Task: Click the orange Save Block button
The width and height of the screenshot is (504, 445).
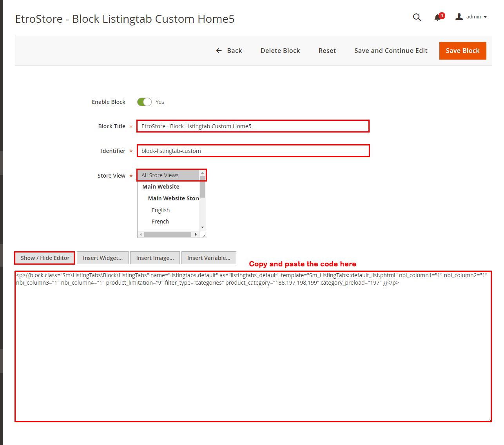Action: tap(462, 51)
